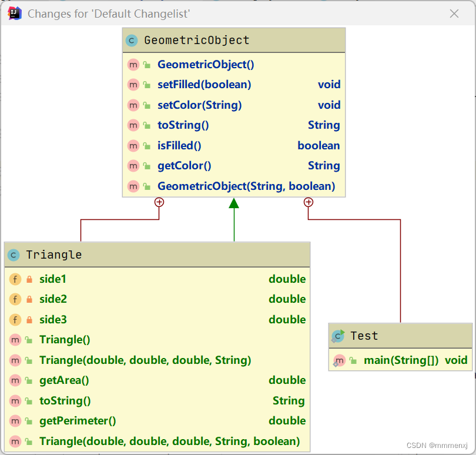
Task: Click the method icon beside setFilled(boolean)
Action: click(133, 85)
